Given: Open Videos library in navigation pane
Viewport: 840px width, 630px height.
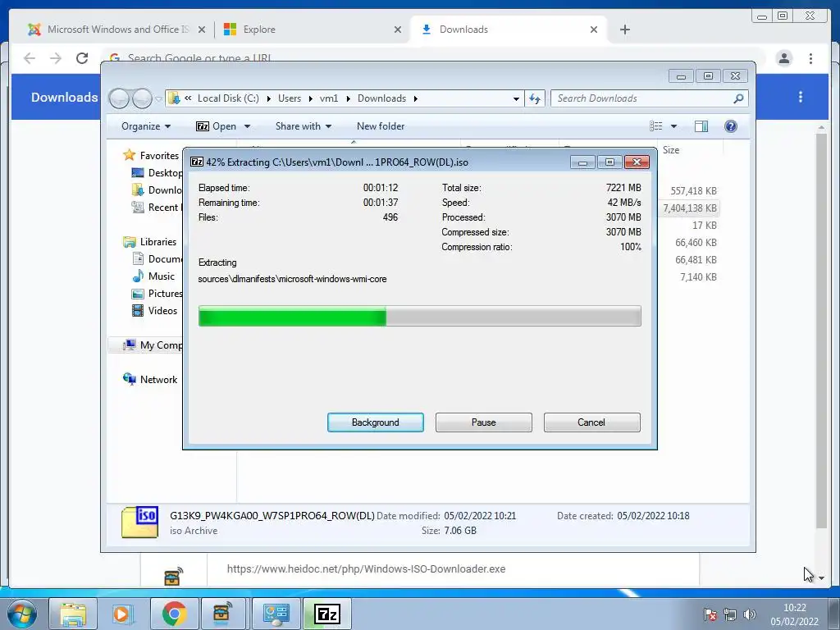Looking at the screenshot, I should pyautogui.click(x=155, y=311).
